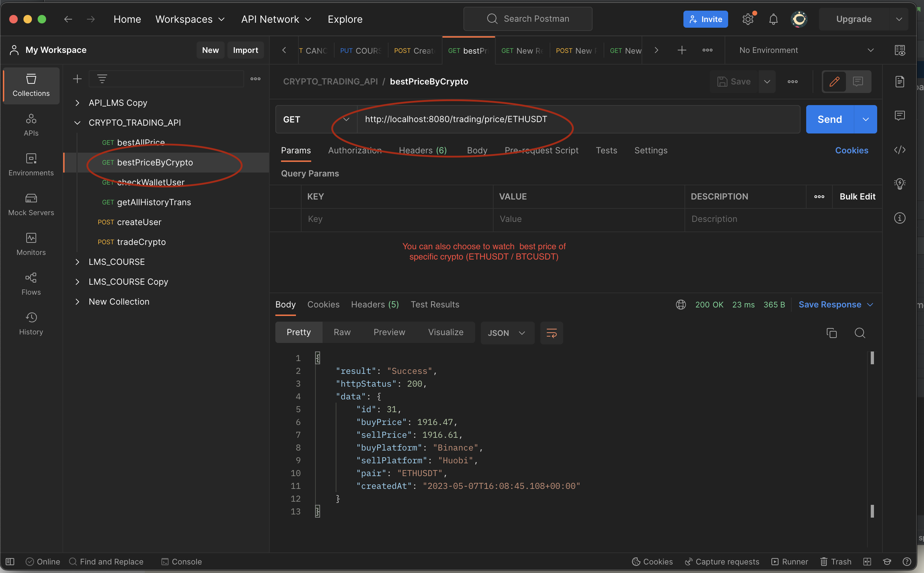
Task: Open the code snippet panel on the right
Action: pos(900,150)
